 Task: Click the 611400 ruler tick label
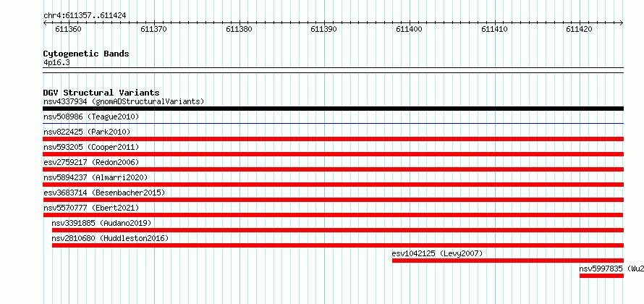[x=409, y=29]
